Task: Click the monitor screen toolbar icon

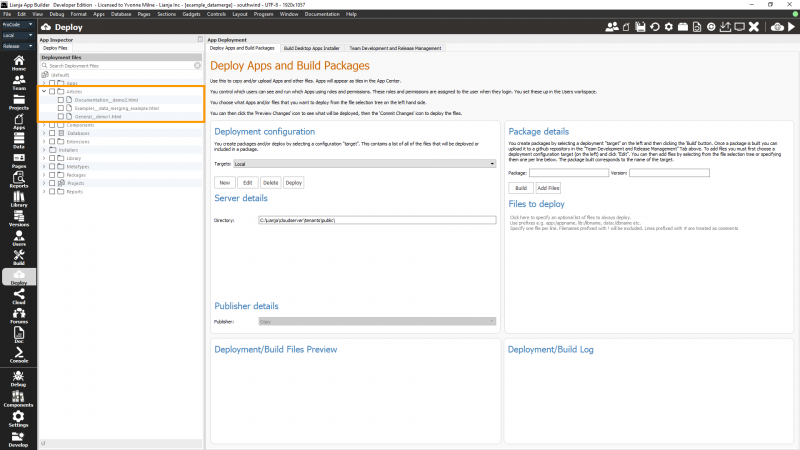Action: pos(739,27)
